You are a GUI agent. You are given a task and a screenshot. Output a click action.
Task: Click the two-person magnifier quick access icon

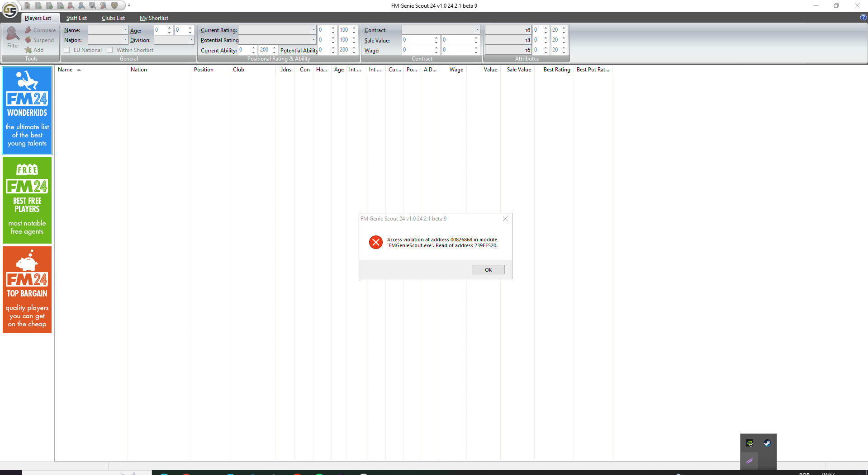104,5
